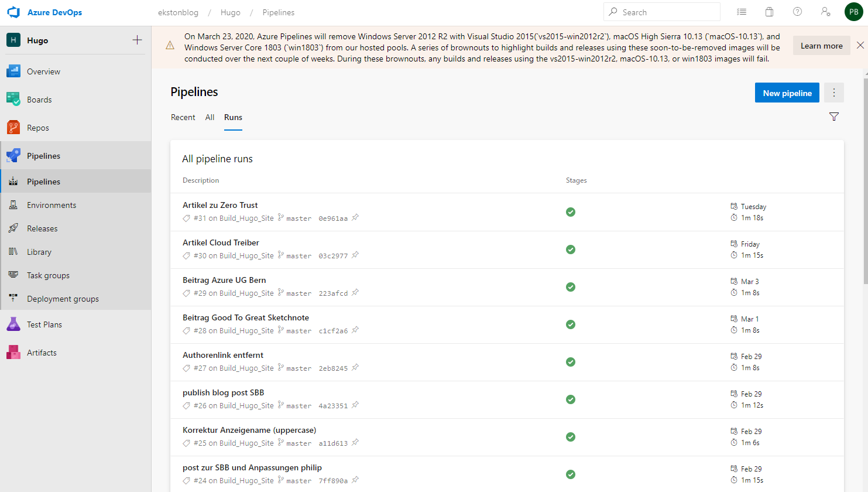This screenshot has height=492, width=868.
Task: Open run Artikel Cloud Treiber
Action: coord(221,242)
